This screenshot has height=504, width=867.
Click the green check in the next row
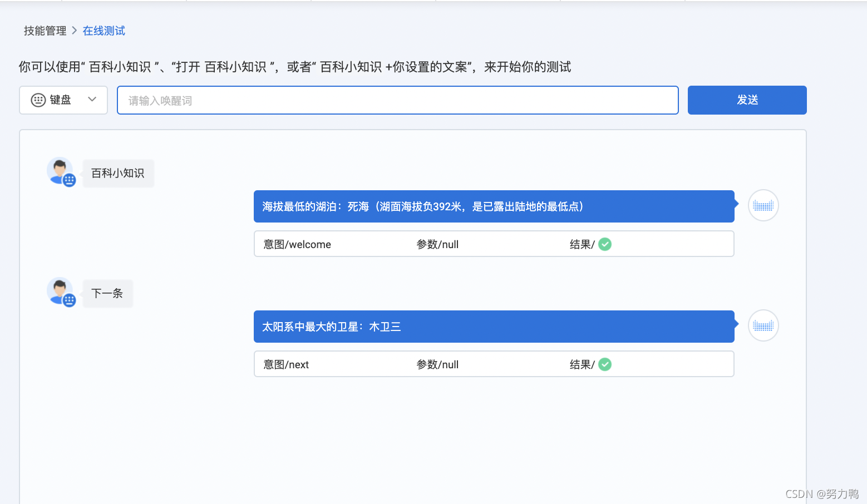coord(605,364)
